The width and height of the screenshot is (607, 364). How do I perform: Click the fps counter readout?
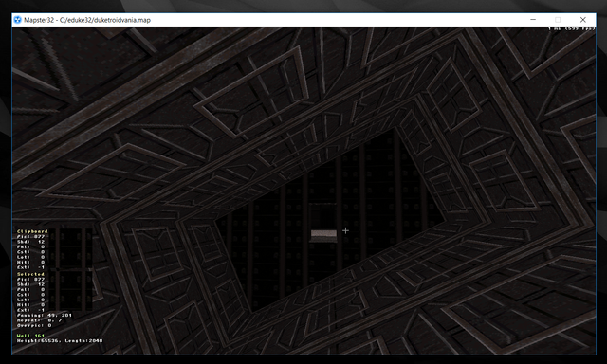[x=571, y=28]
